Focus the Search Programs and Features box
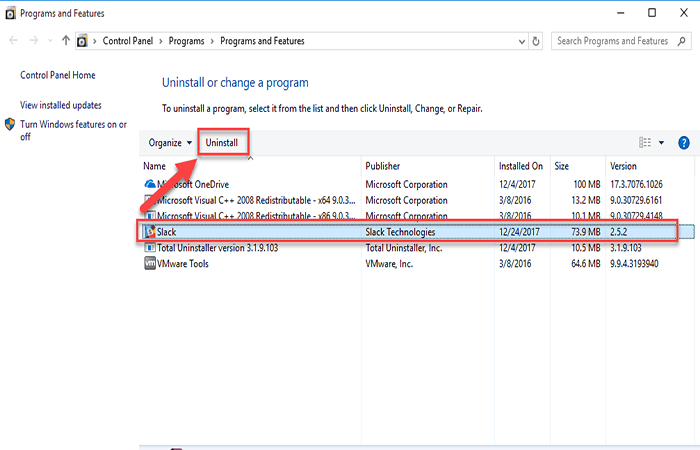Viewport: 700px width, 450px height. (621, 41)
